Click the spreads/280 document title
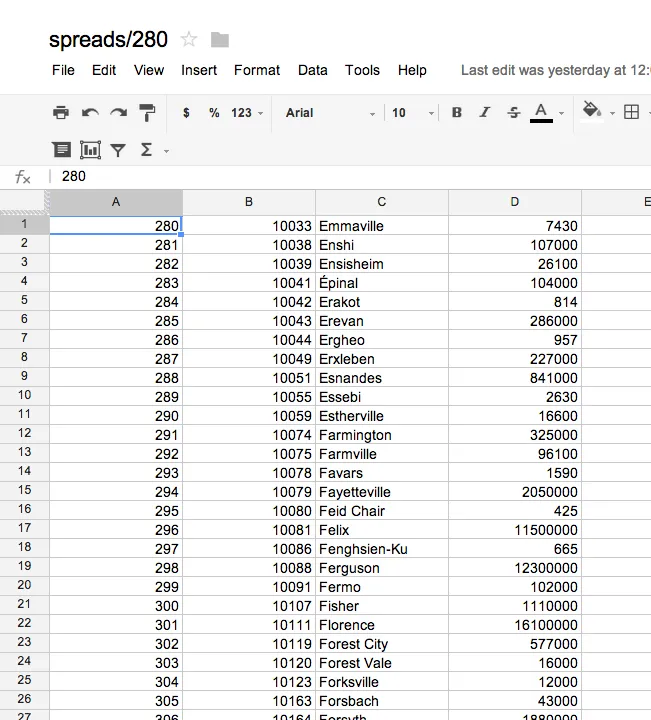Image resolution: width=651 pixels, height=720 pixels. 108,39
